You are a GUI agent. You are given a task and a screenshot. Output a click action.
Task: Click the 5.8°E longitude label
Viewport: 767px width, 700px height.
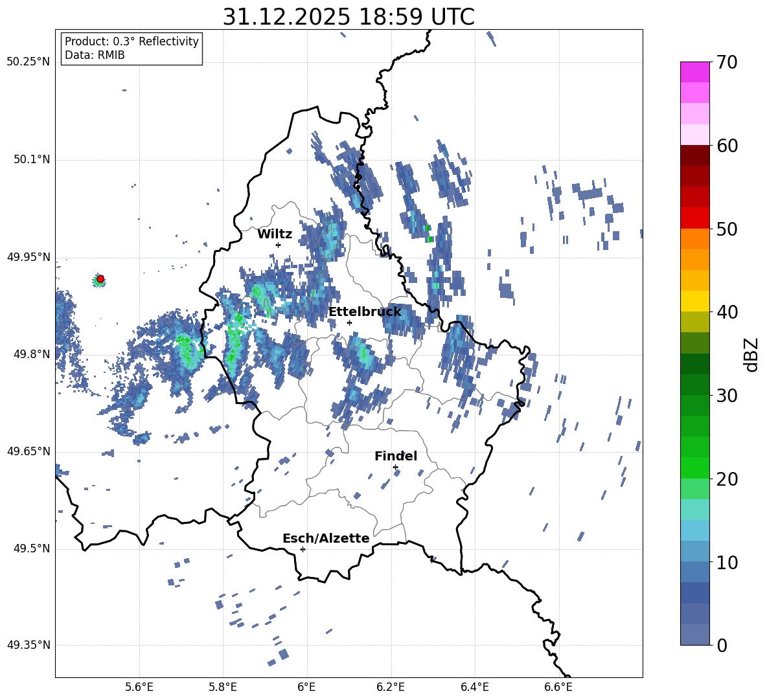pyautogui.click(x=223, y=687)
